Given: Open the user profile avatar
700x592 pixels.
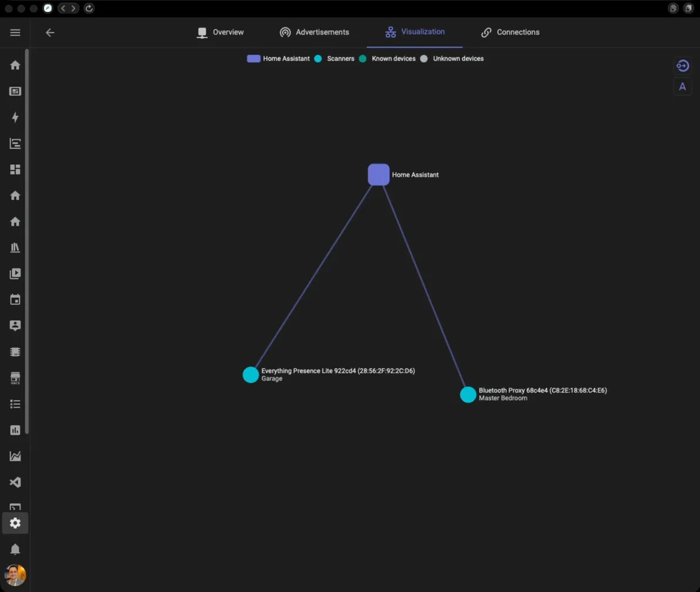Looking at the screenshot, I should pyautogui.click(x=15, y=575).
